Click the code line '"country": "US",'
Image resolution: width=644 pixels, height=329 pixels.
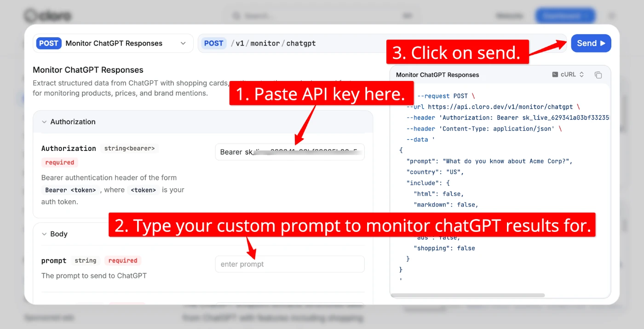(x=435, y=172)
